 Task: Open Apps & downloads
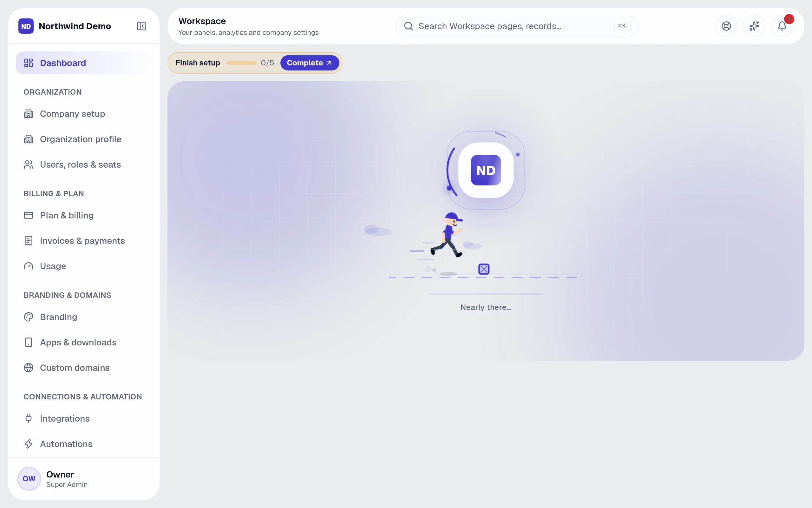click(x=83, y=342)
